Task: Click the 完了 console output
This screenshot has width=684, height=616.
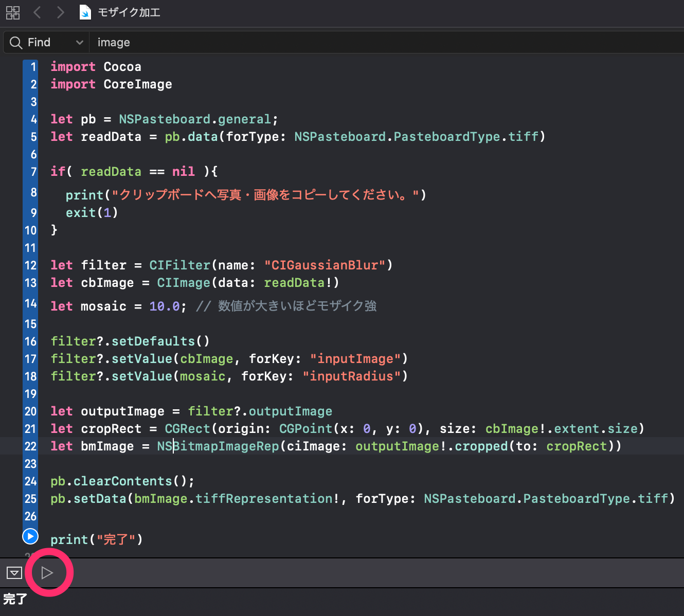Action: (x=15, y=599)
